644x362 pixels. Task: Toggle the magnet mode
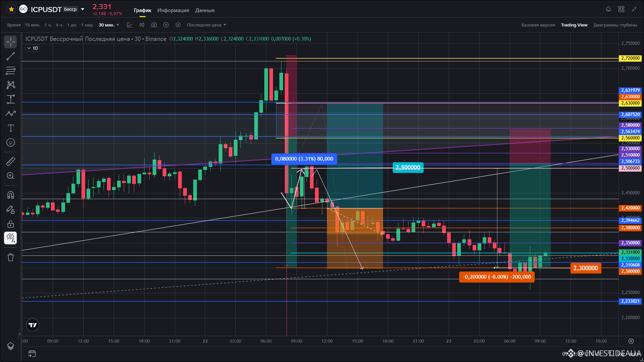point(11,195)
